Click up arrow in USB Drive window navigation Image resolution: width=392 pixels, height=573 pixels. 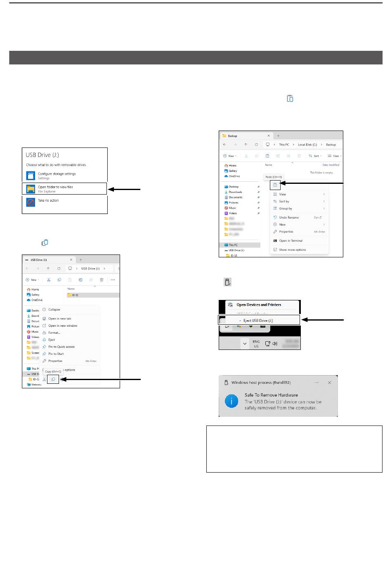pos(48,269)
